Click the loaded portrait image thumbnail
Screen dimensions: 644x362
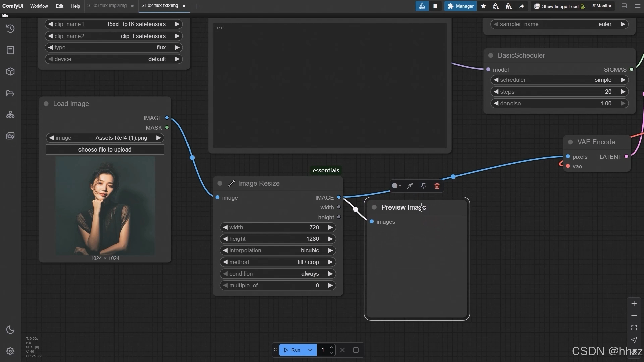[x=105, y=206]
